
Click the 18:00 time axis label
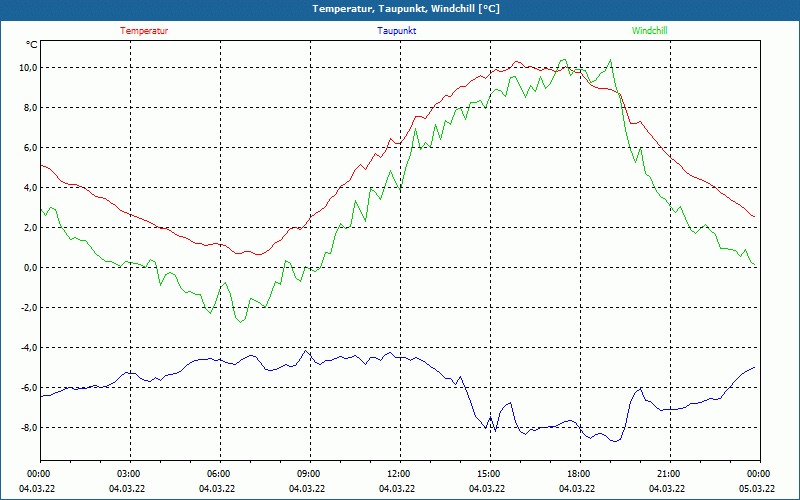579,474
